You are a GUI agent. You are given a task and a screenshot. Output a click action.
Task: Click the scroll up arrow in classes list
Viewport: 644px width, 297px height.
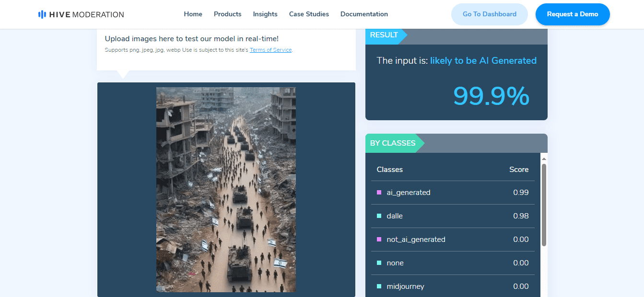click(x=544, y=159)
